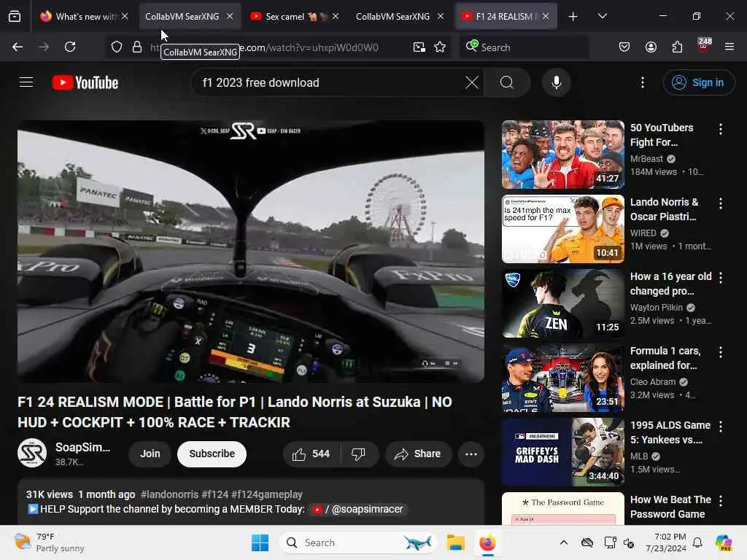This screenshot has width=747, height=560.
Task: Dislike the F1 24 video
Action: (x=359, y=454)
